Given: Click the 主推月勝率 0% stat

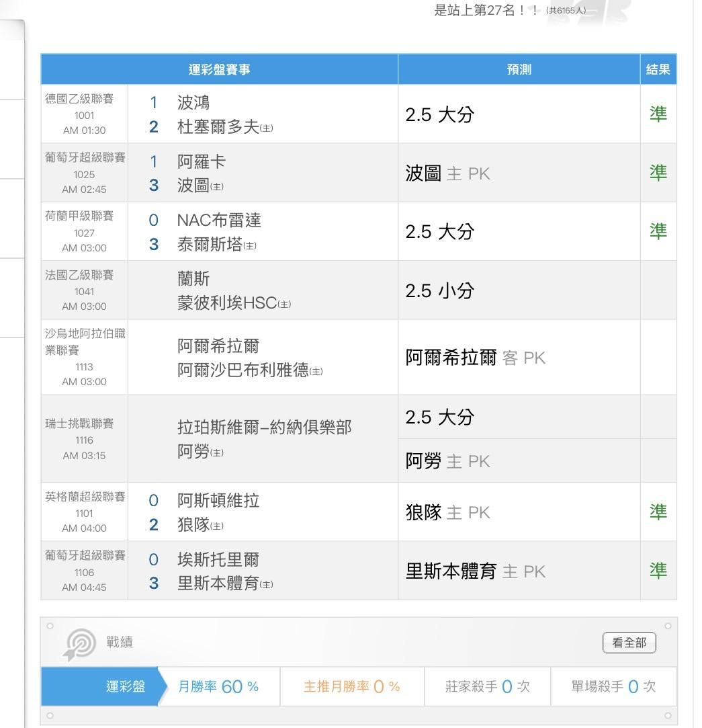Looking at the screenshot, I should (351, 686).
